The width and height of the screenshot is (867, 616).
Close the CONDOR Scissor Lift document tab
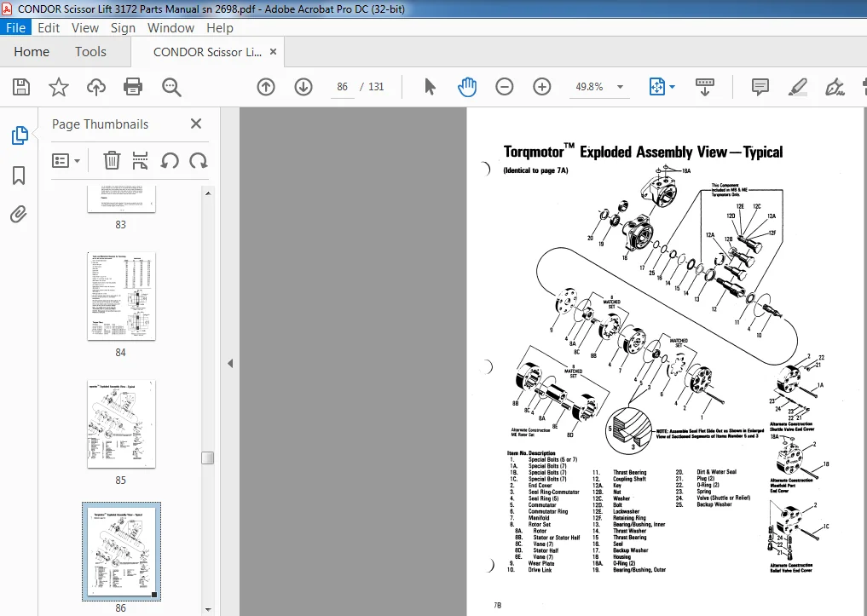pos(273,51)
